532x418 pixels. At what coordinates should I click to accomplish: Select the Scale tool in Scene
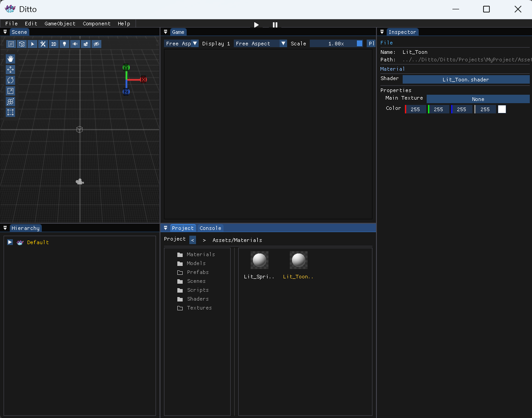(x=11, y=91)
